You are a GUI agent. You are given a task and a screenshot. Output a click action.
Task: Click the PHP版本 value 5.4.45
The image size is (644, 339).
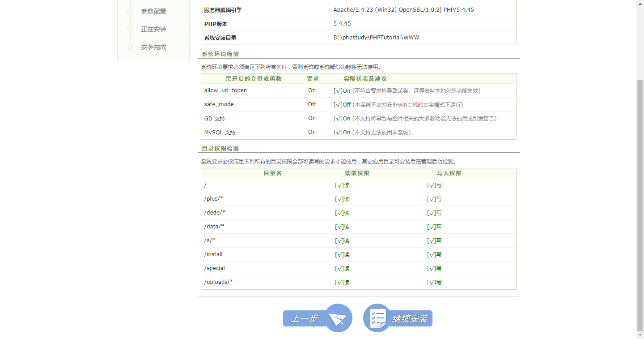[342, 24]
